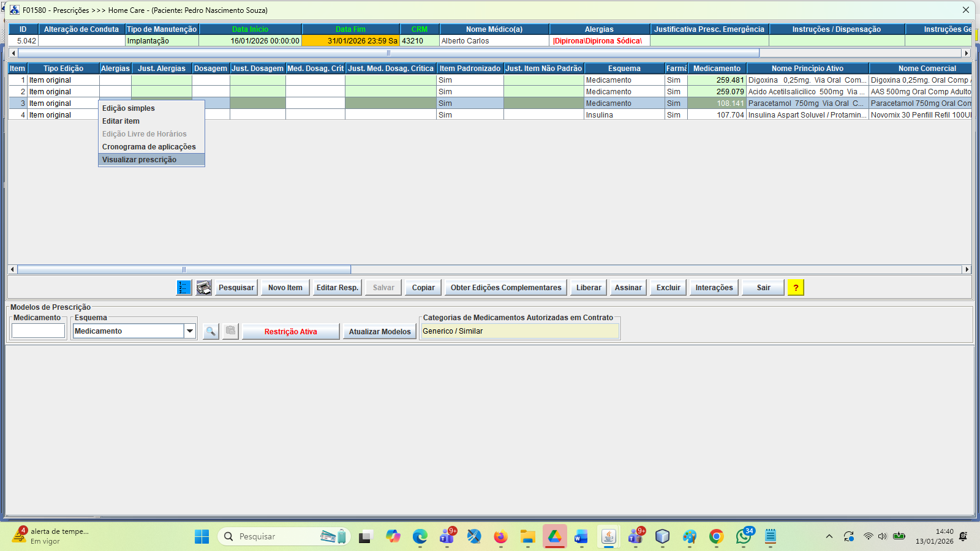Image resolution: width=980 pixels, height=551 pixels.
Task: Open Google Drive taskbar icon
Action: coord(554,537)
